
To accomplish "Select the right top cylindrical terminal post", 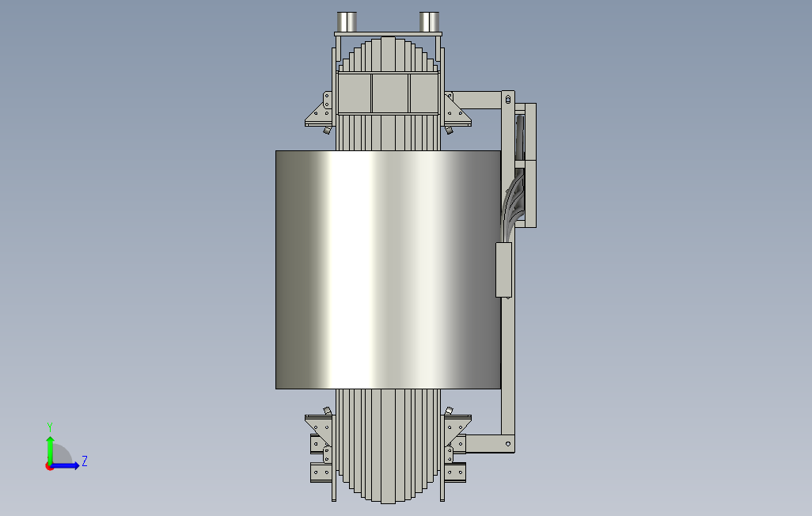I will pos(429,21).
